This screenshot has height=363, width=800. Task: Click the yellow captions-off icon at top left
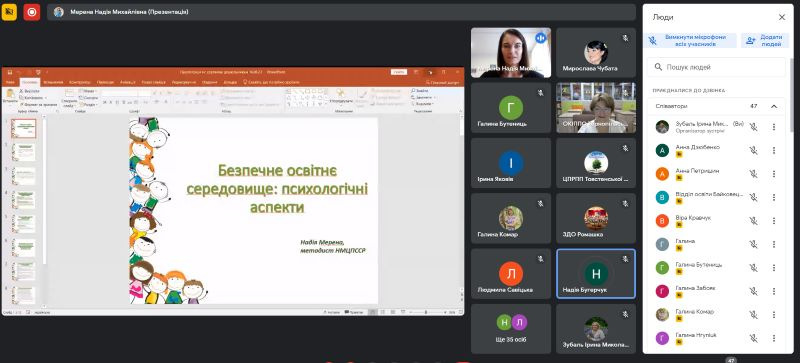click(9, 12)
